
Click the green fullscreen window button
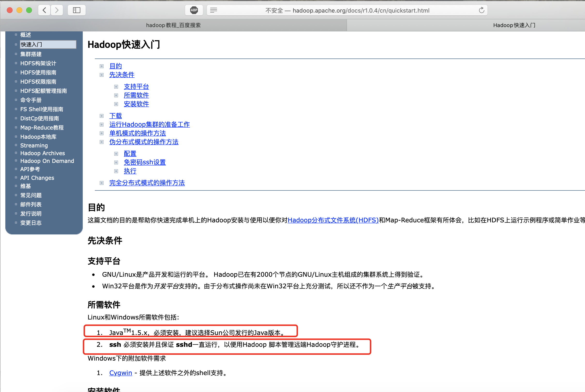click(x=29, y=10)
